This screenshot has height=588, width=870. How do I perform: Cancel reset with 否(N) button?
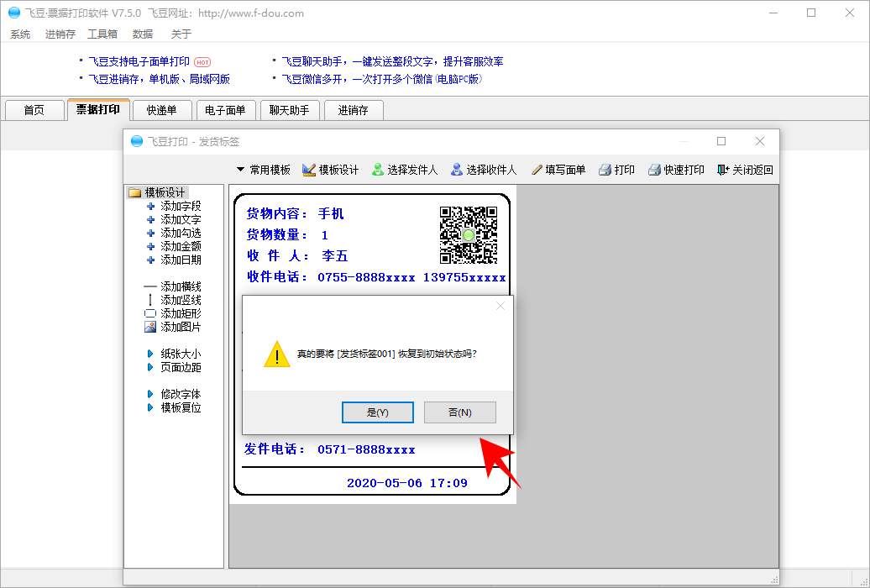click(459, 412)
